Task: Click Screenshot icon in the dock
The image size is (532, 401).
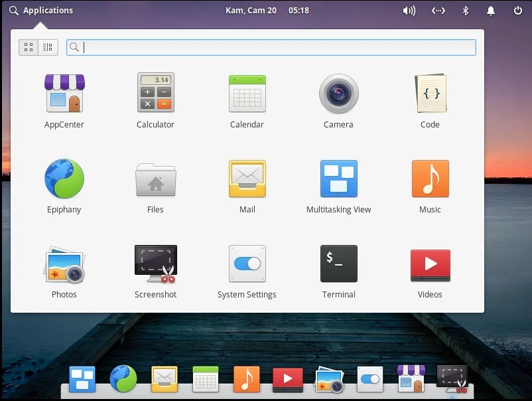Action: pyautogui.click(x=453, y=379)
